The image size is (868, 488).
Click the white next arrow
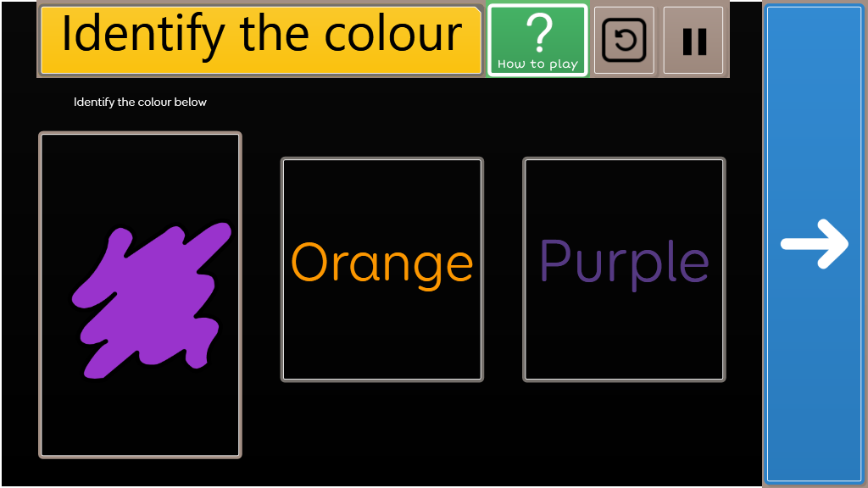point(815,244)
